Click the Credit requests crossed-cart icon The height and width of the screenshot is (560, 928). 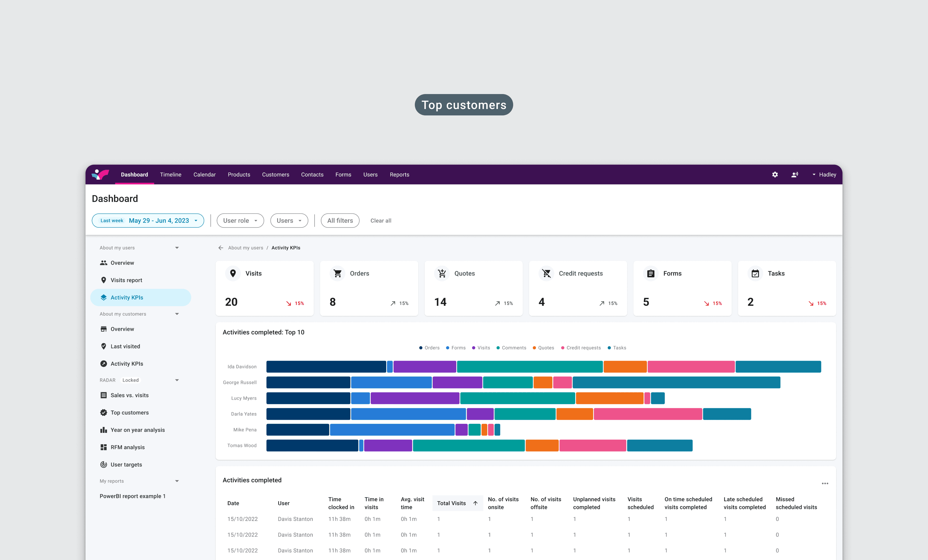(547, 273)
